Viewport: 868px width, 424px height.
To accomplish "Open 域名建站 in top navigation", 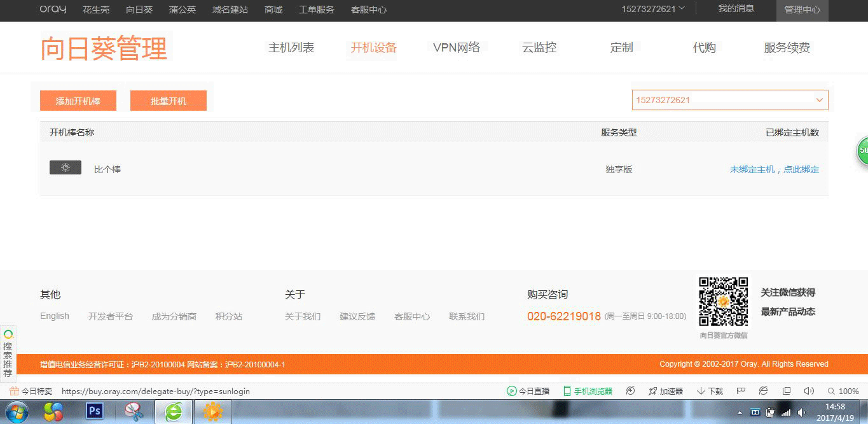I will click(x=230, y=10).
